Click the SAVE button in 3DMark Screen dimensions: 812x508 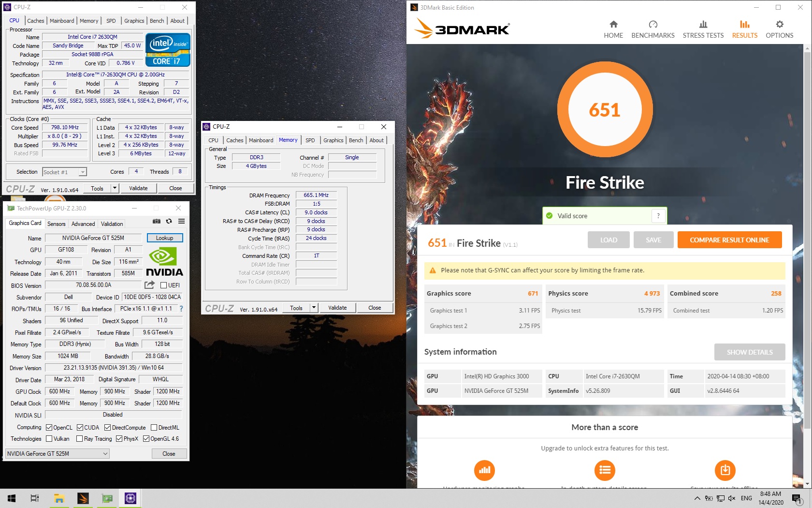pyautogui.click(x=653, y=240)
